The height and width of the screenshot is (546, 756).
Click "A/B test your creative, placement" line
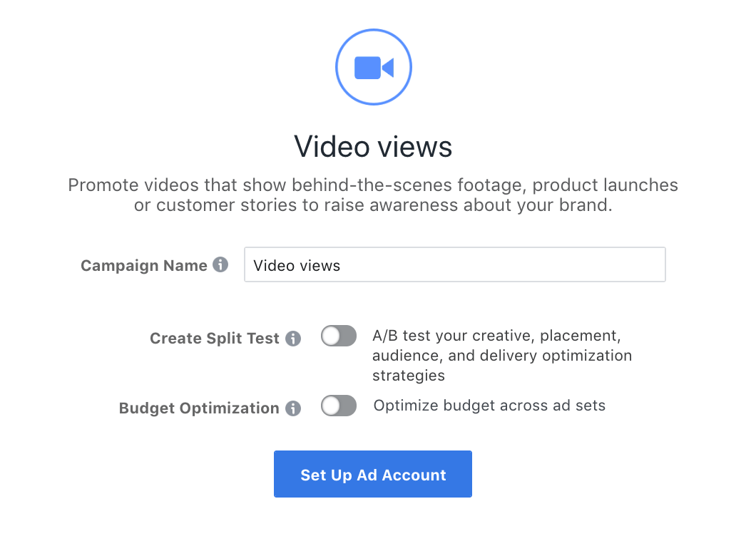[x=501, y=335]
